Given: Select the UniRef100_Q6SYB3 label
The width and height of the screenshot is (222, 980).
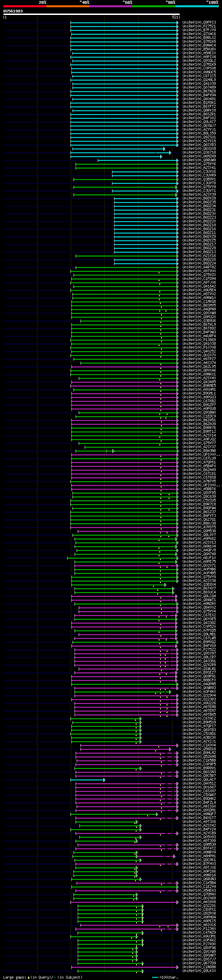Looking at the screenshot, I should click(x=199, y=145).
